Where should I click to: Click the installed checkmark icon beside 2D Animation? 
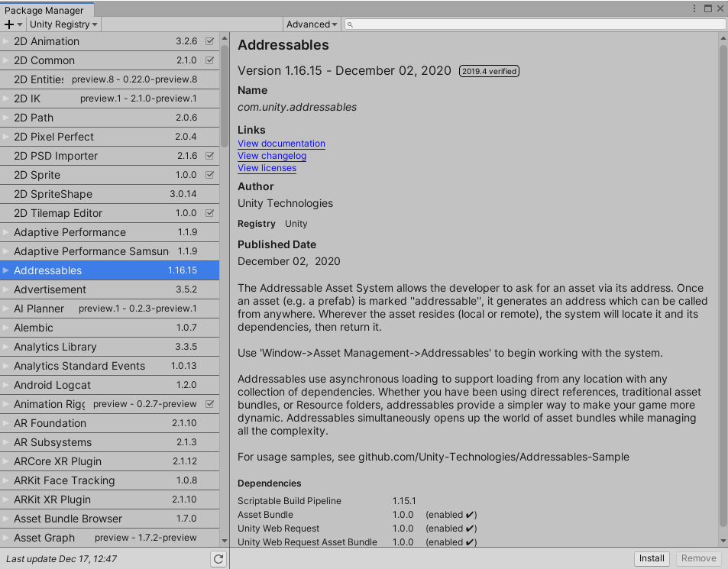tap(210, 41)
